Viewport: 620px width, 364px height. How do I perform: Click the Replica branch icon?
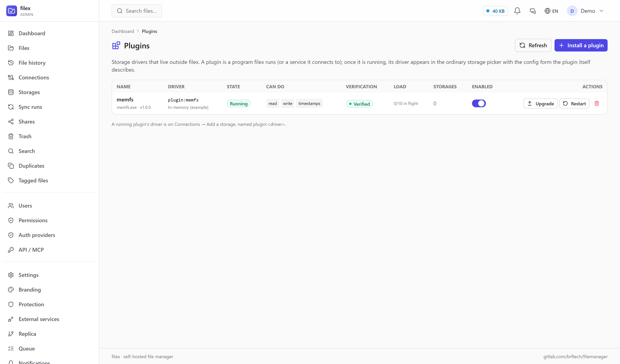click(x=11, y=334)
